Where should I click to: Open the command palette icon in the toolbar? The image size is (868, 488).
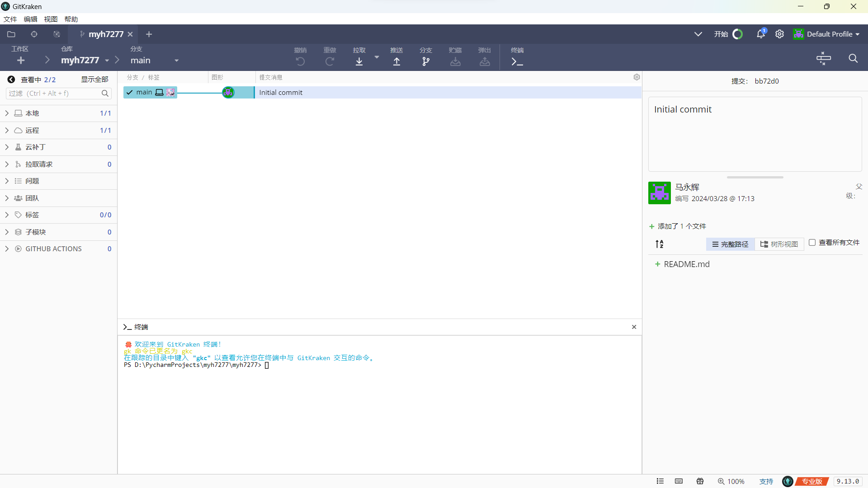pos(824,58)
